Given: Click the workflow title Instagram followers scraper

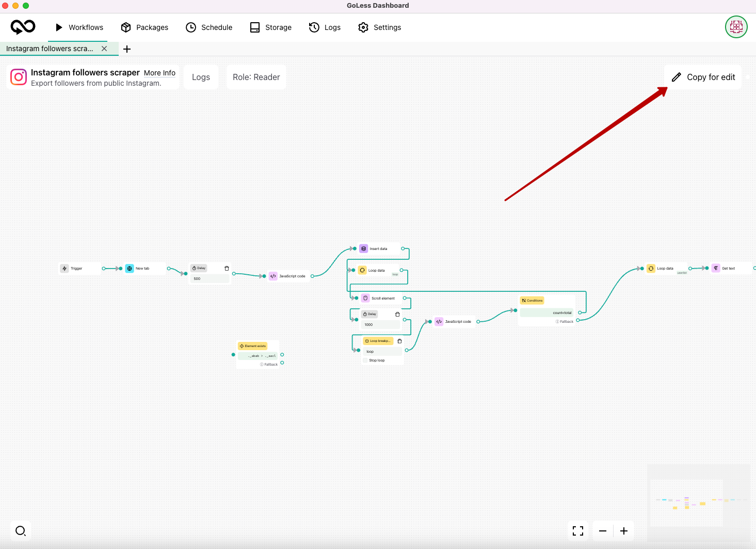Looking at the screenshot, I should click(85, 72).
